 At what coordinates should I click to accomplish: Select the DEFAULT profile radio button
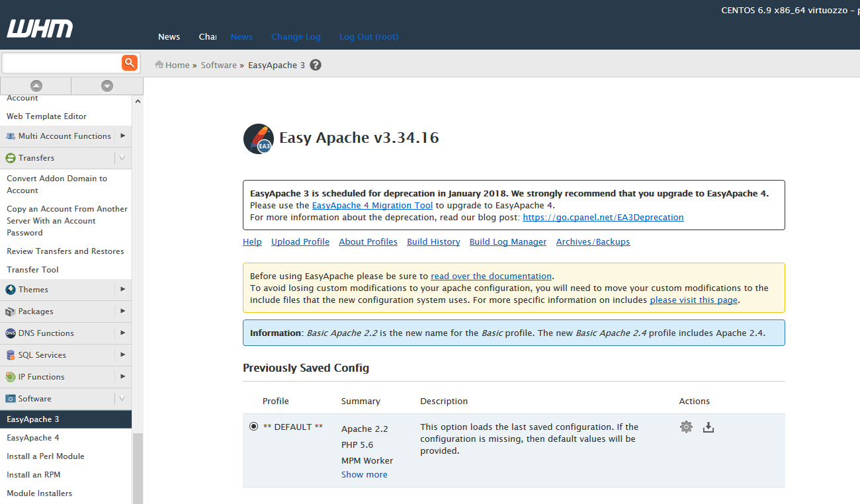(253, 427)
